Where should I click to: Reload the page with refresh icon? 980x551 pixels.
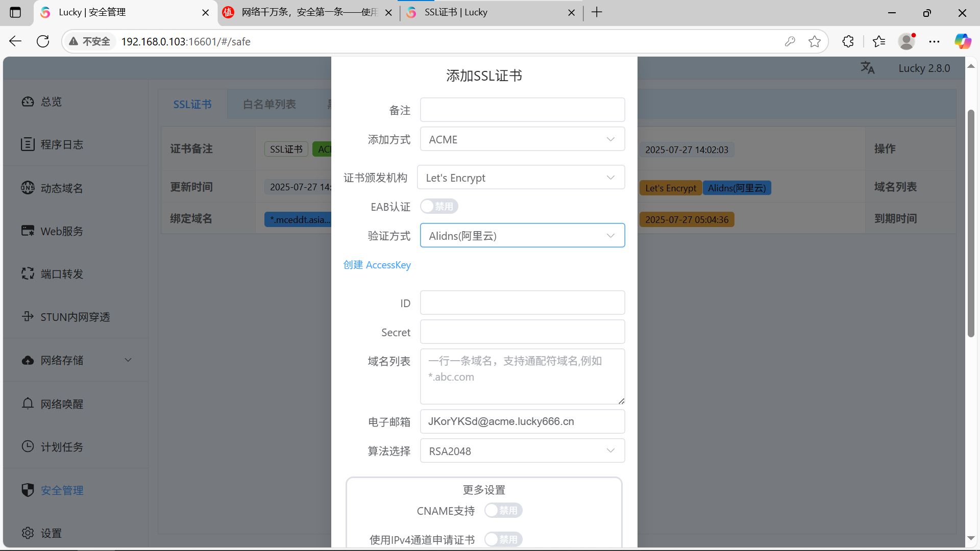pyautogui.click(x=43, y=41)
